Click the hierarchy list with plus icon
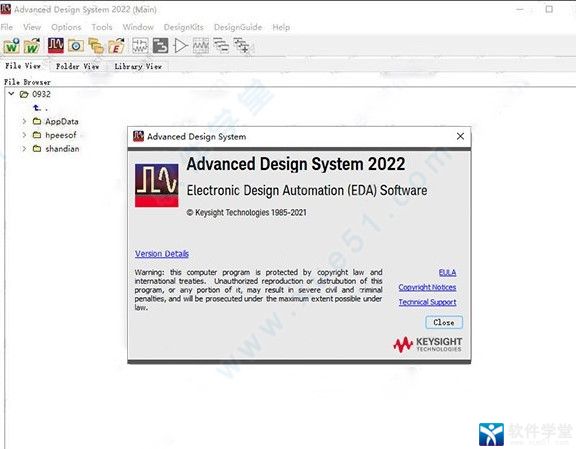This screenshot has width=576, height=449. click(x=241, y=46)
